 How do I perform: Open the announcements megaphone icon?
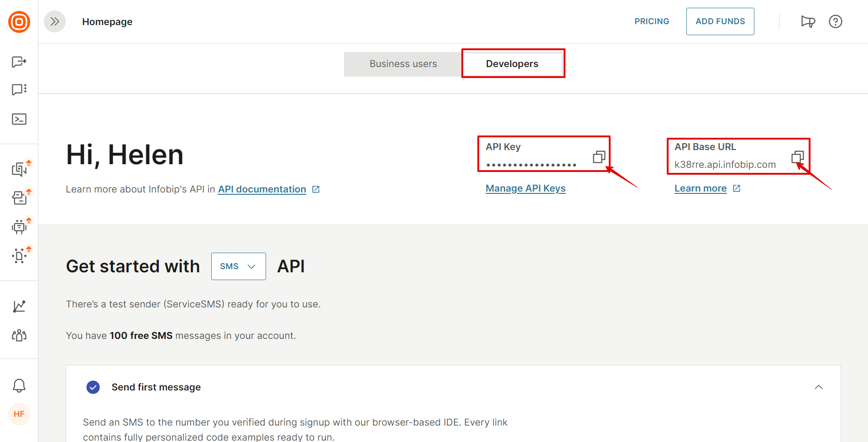(x=808, y=21)
